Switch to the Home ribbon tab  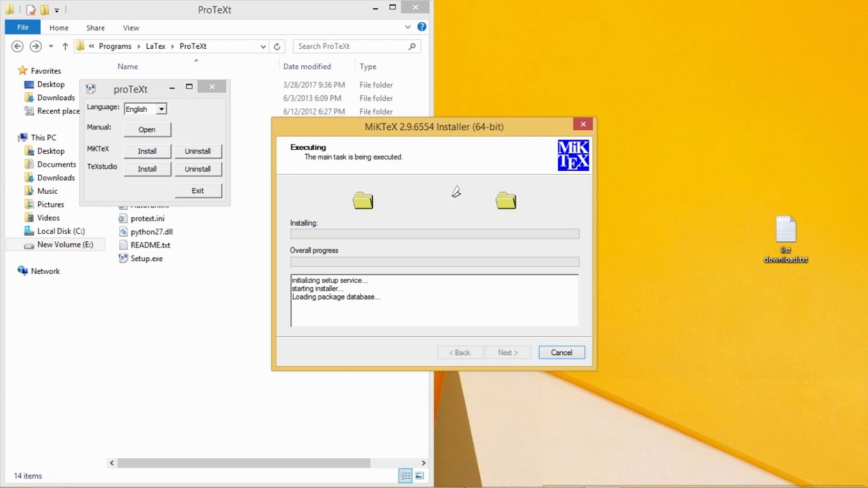(59, 28)
